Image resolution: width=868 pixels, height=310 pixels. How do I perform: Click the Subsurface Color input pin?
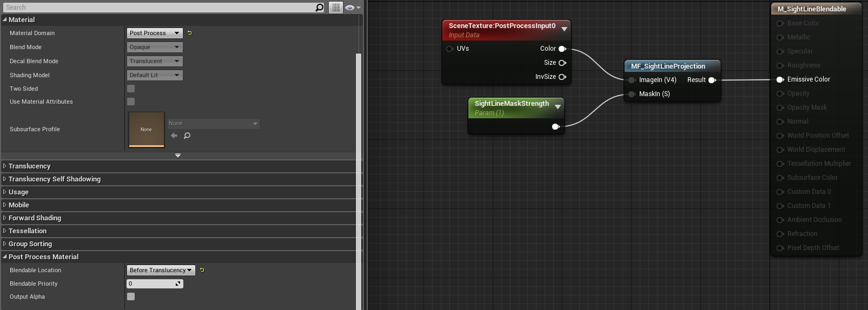click(x=780, y=178)
